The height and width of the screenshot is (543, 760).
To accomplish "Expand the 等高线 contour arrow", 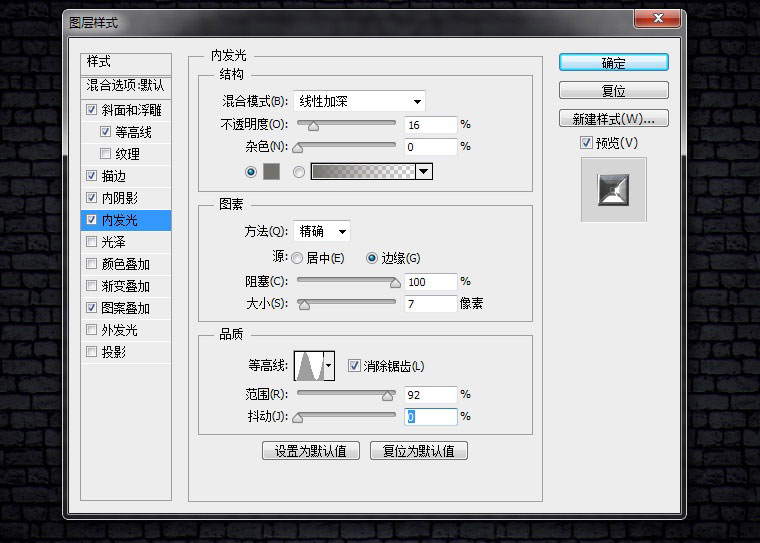I will pyautogui.click(x=329, y=366).
